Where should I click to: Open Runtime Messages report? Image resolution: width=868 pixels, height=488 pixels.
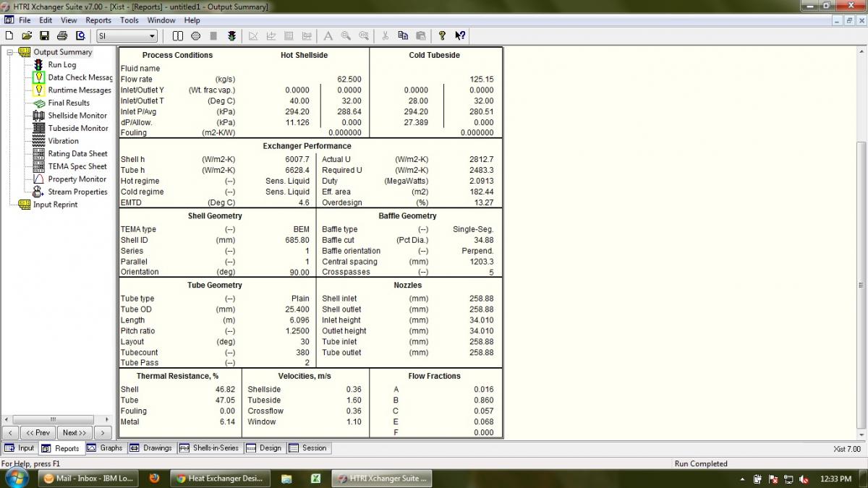80,90
